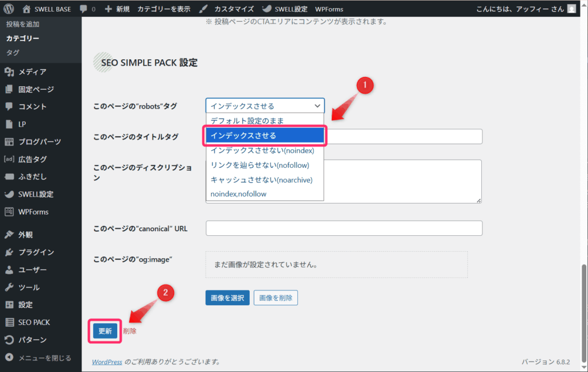
Task: Click the ブログパーツ sidebar icon
Action: coord(9,141)
